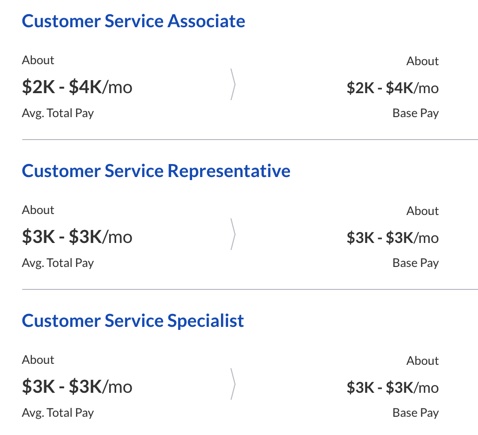
Task: Select the Associate $2K - $4K/mo base pay
Action: coord(393,88)
